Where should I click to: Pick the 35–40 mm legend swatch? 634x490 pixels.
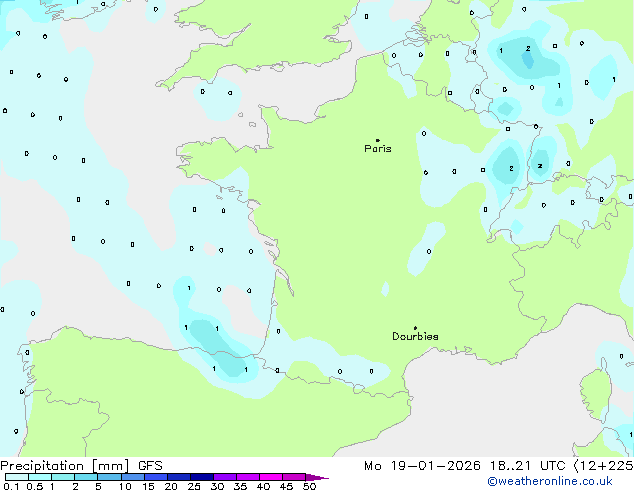248,477
